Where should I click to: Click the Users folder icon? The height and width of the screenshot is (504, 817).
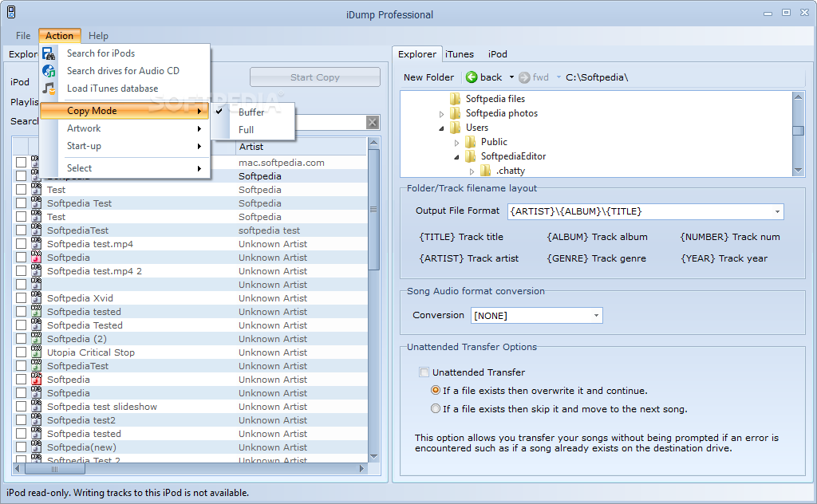click(x=456, y=128)
